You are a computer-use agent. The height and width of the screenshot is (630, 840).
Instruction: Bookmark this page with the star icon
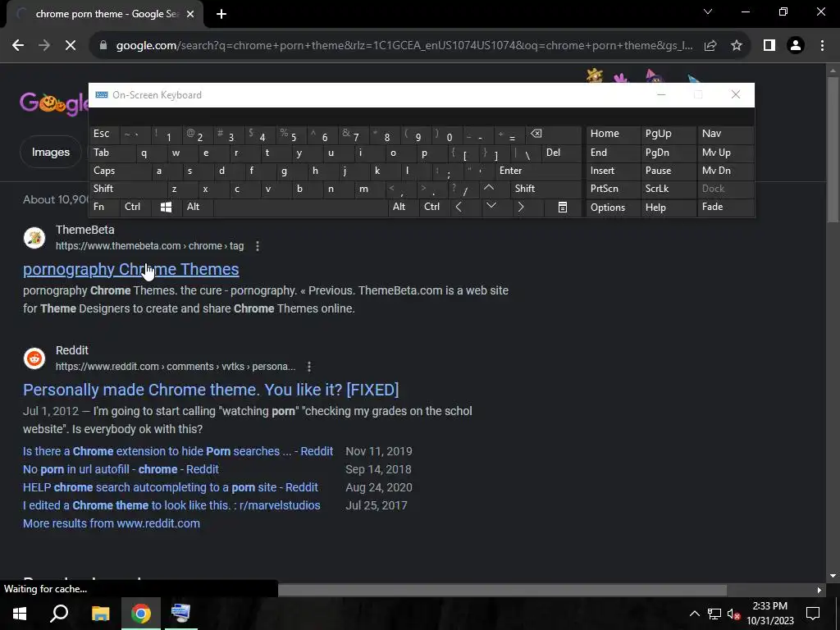[737, 46]
